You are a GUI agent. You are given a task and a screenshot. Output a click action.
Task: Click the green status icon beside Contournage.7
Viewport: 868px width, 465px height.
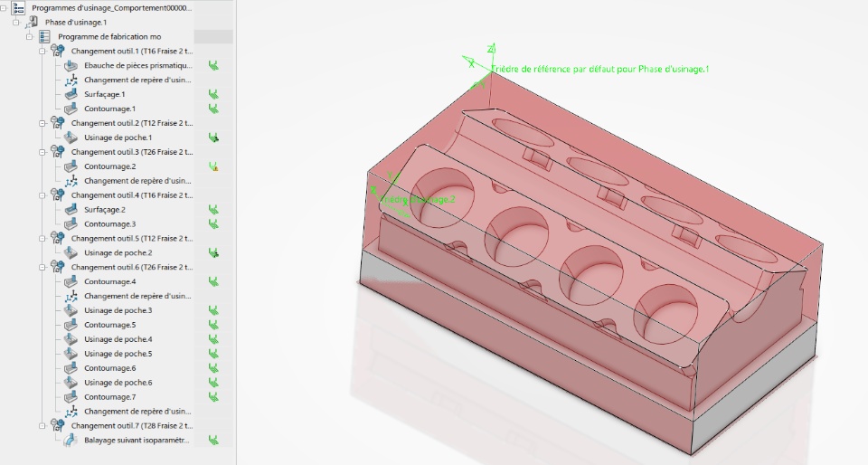coord(213,396)
